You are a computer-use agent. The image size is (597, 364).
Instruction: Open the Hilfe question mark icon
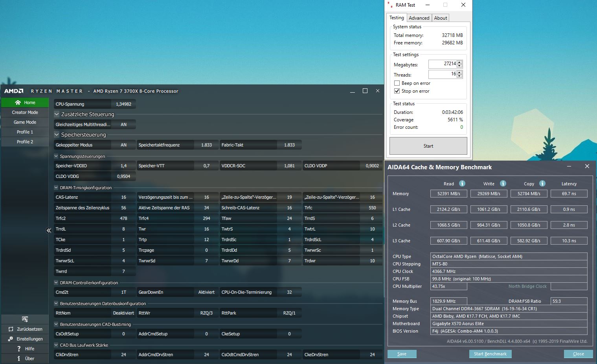click(x=18, y=349)
